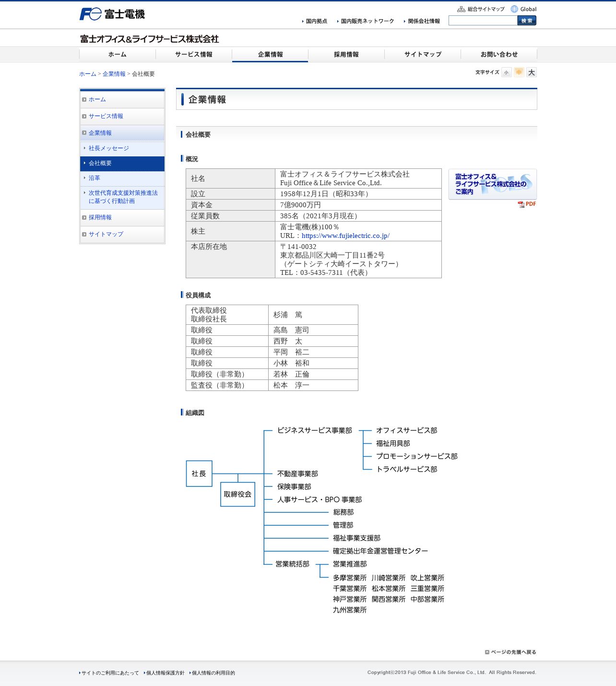
Task: Click the 検索 search button
Action: (x=527, y=21)
